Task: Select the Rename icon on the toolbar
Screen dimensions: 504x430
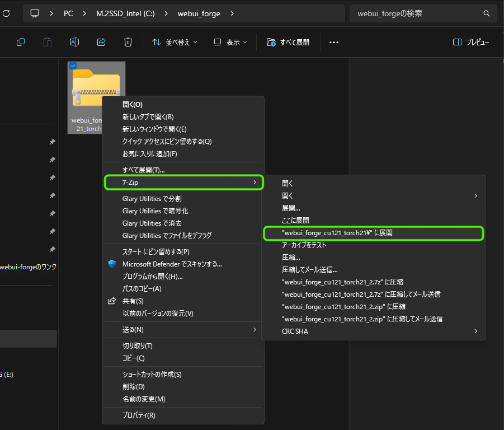Action: [x=74, y=42]
